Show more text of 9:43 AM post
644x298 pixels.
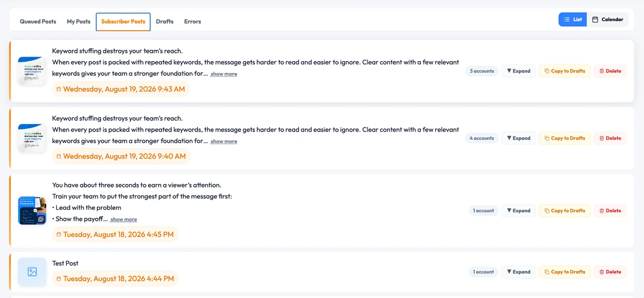coord(224,74)
